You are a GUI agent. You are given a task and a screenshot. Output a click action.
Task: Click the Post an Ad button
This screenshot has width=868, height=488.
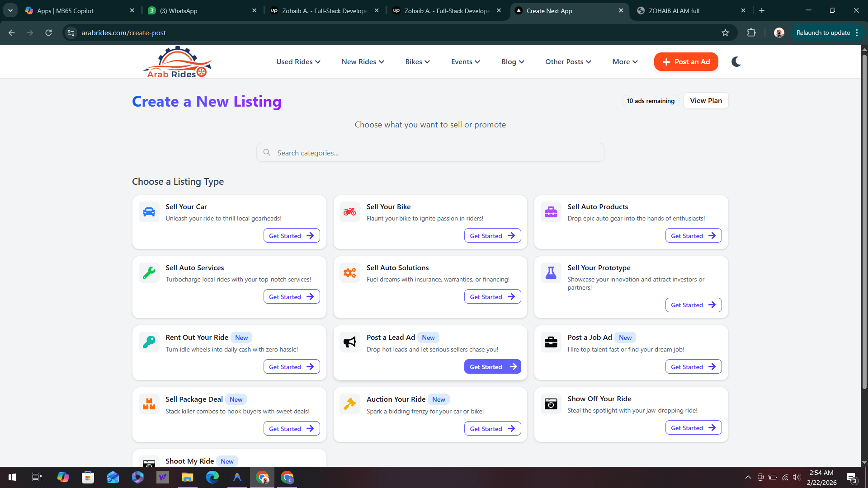click(686, 61)
